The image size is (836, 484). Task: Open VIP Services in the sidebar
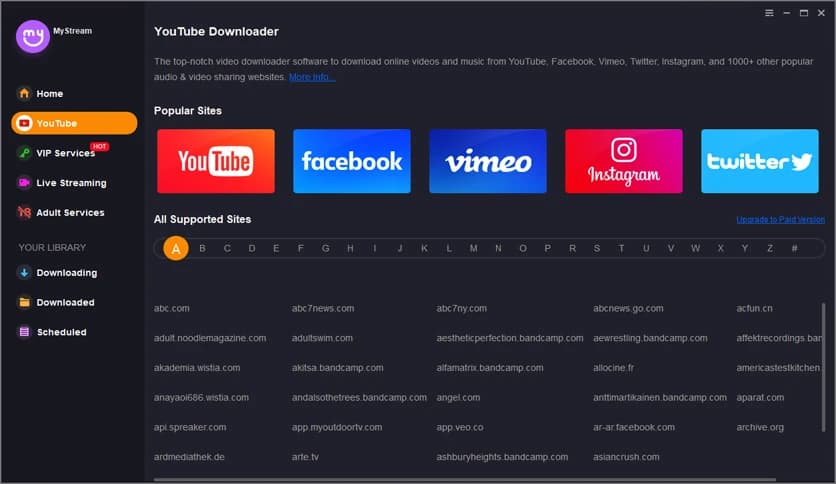(56, 153)
